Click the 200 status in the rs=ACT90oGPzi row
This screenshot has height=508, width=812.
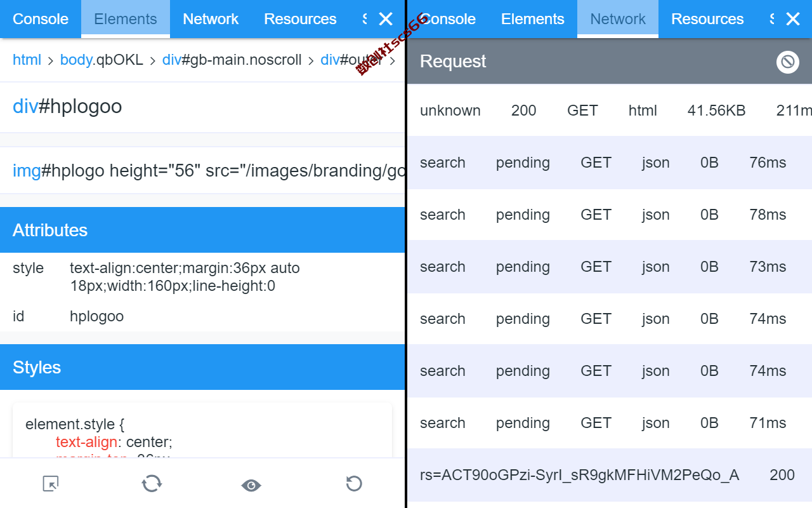point(782,475)
